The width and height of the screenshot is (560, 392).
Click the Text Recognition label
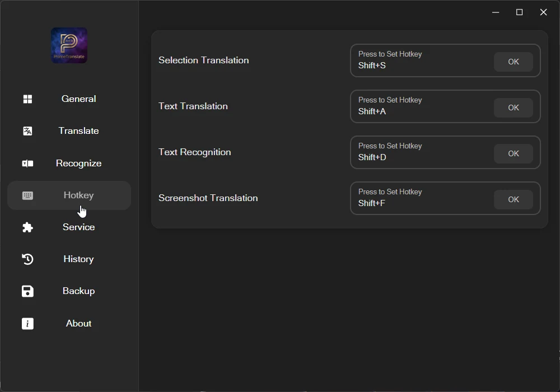click(x=195, y=152)
